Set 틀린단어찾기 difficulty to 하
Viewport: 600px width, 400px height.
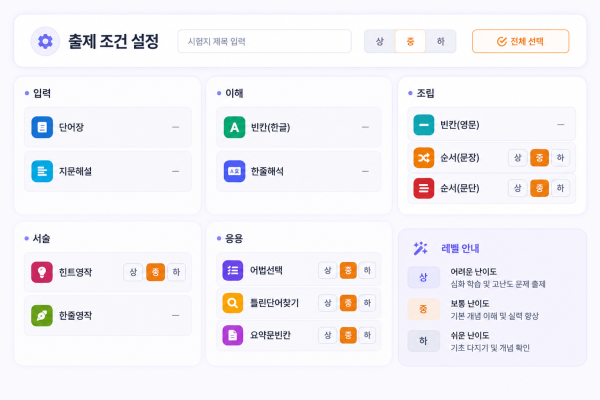[367, 303]
